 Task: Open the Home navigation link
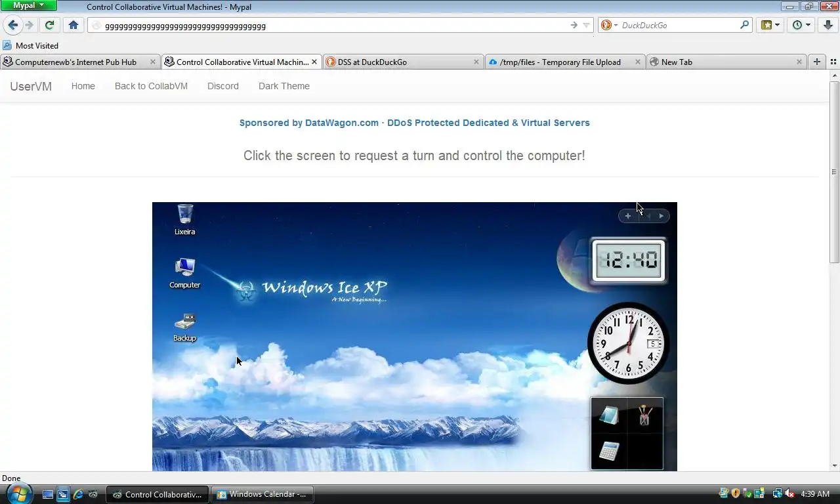83,86
